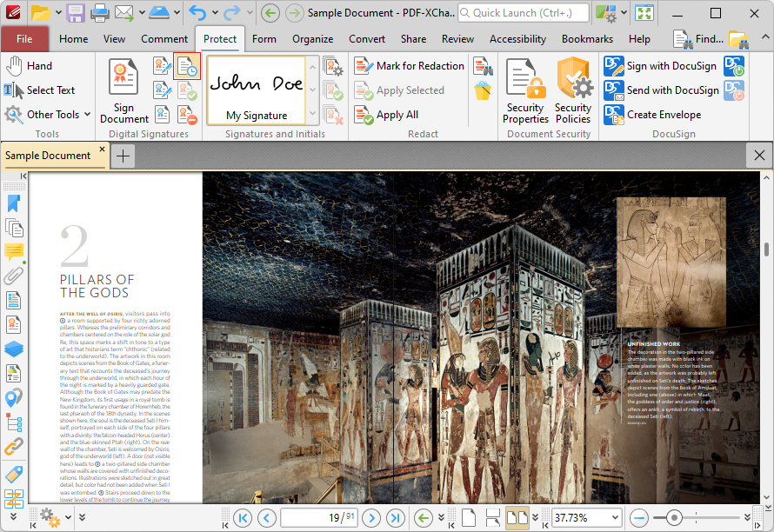The image size is (774, 532).
Task: Choose the Select Text tool
Action: coord(39,90)
